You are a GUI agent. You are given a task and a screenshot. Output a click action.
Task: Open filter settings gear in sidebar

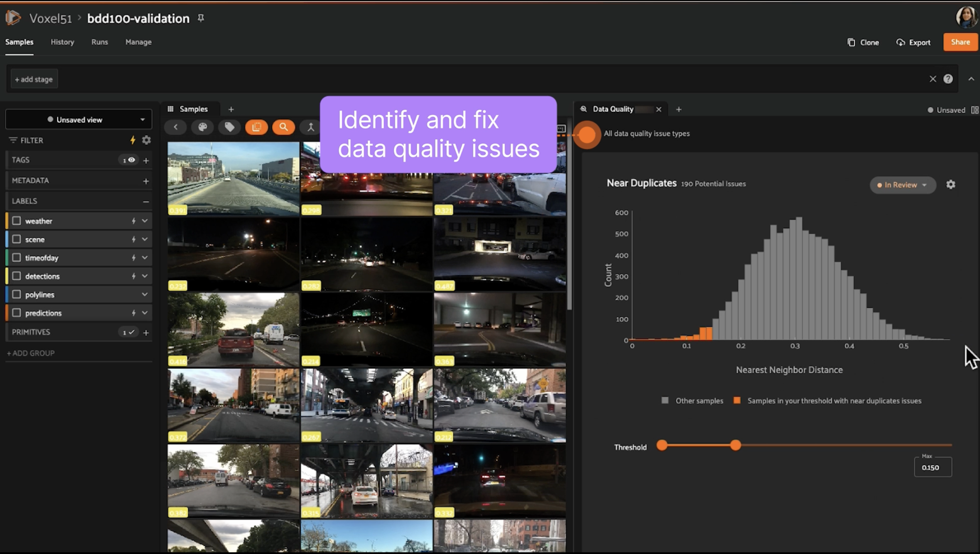point(147,140)
